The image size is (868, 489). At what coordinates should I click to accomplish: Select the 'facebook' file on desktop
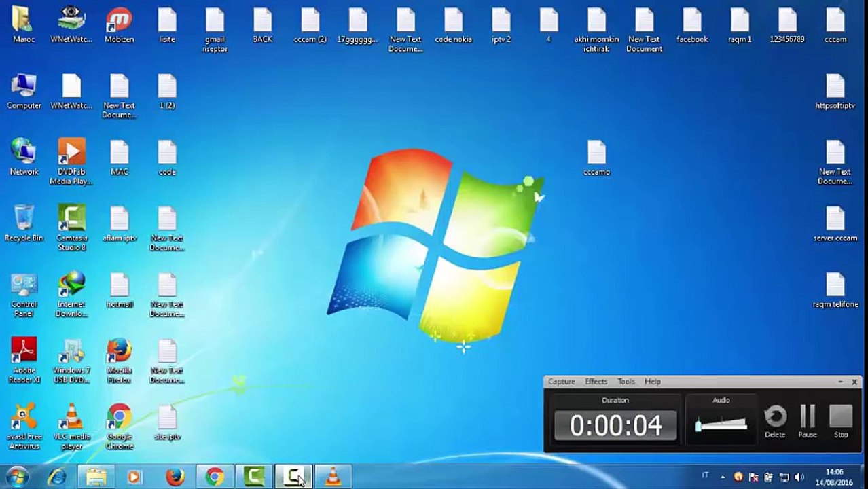tap(692, 25)
